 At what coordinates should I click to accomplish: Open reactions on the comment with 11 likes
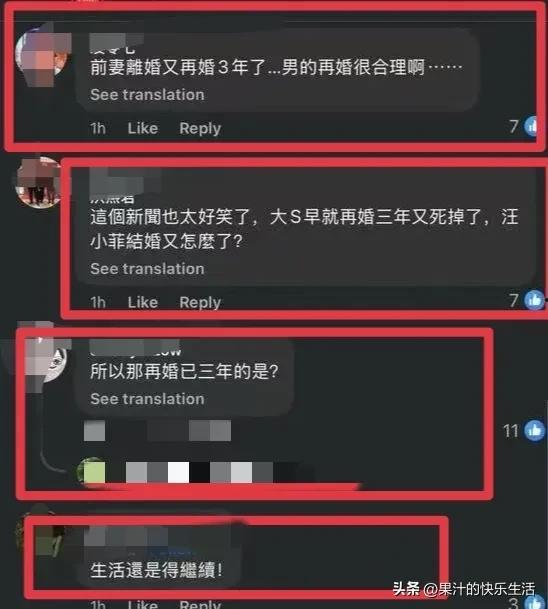tap(534, 430)
